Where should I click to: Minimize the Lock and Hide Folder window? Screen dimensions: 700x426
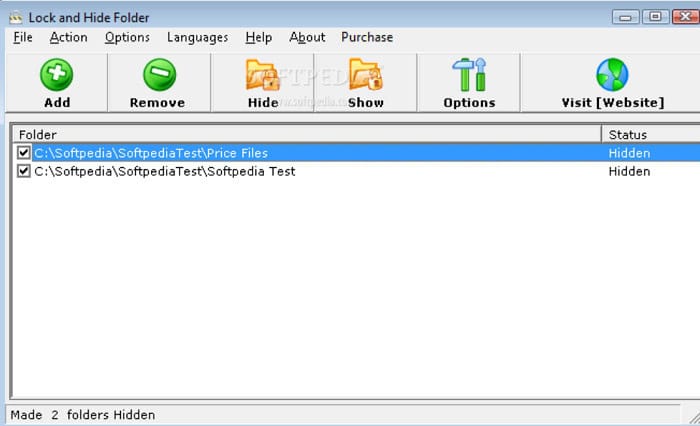(x=625, y=17)
